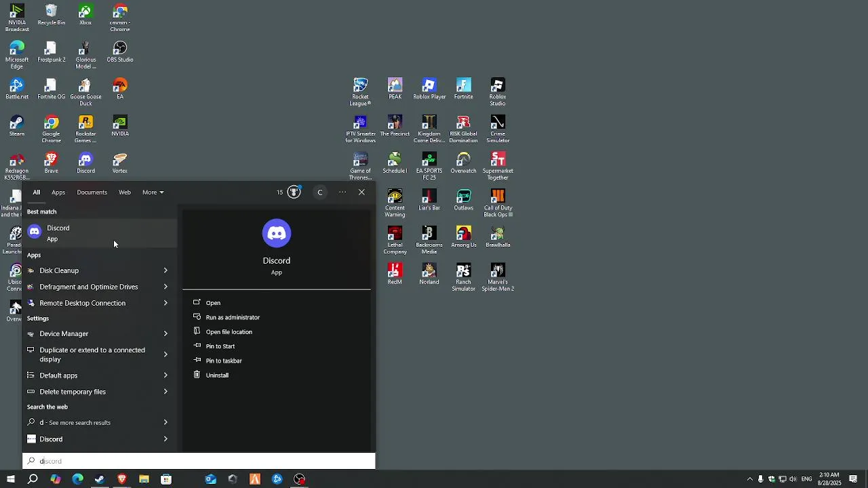This screenshot has height=488, width=868.
Task: Switch to the Apps search tab
Action: pos(58,192)
